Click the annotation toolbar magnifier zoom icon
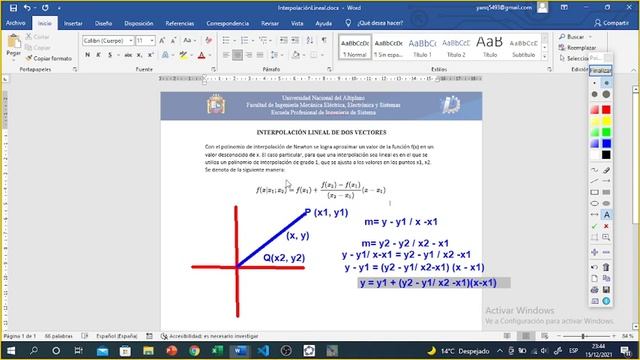640x360 pixels. 606,237
